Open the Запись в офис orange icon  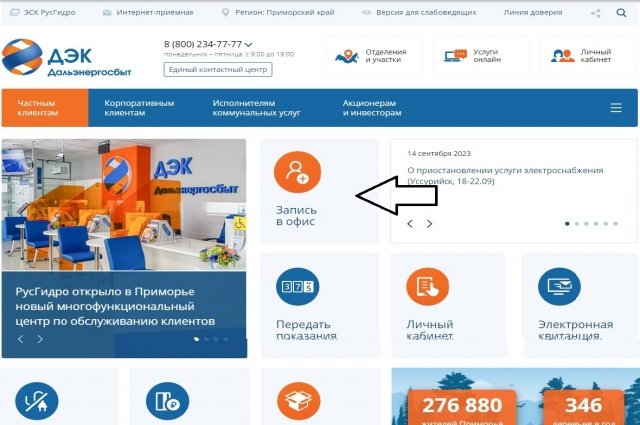[297, 172]
